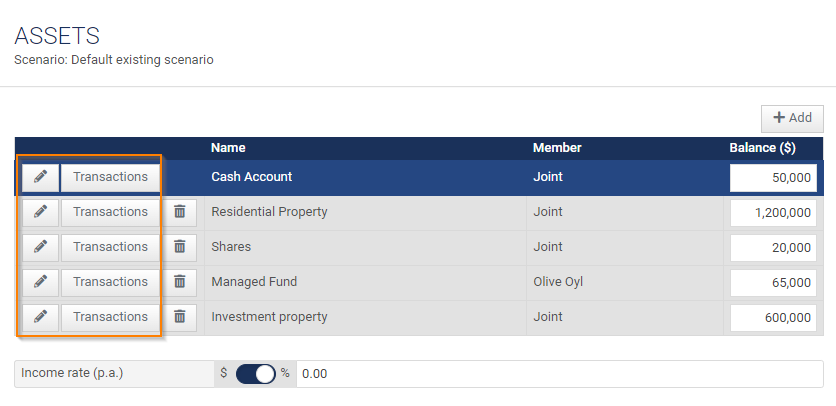Click the pencil edit icon for Cash Account
Image resolution: width=836 pixels, height=406 pixels.
(40, 178)
